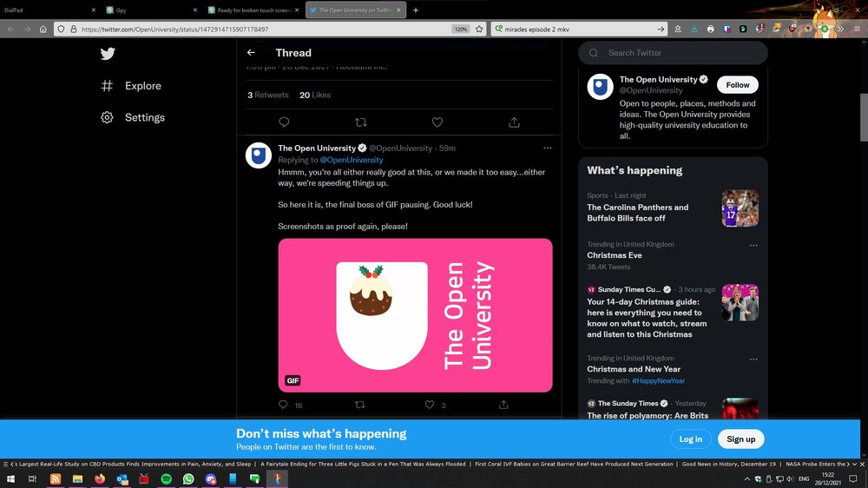Open the Christmas and New Year trend
868x488 pixels.
[x=634, y=369]
